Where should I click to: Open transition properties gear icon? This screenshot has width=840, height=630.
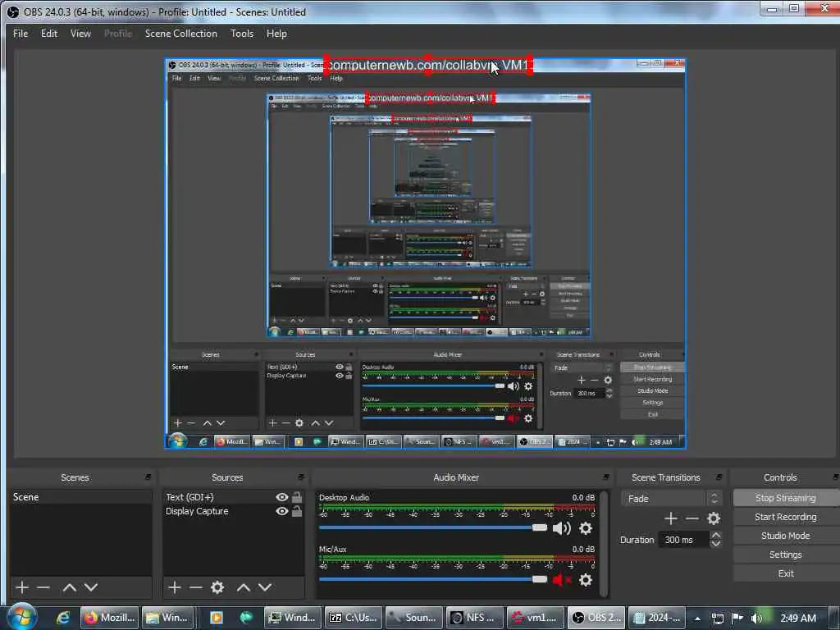pyautogui.click(x=713, y=518)
